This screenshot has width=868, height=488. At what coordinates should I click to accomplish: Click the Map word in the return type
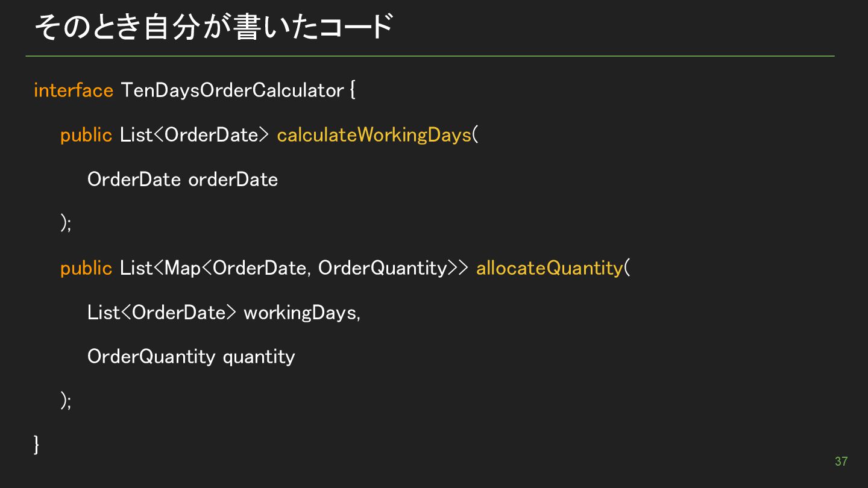tap(182, 268)
